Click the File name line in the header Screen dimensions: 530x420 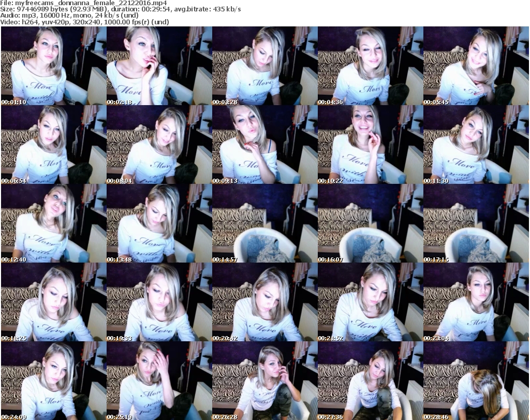[x=83, y=3]
